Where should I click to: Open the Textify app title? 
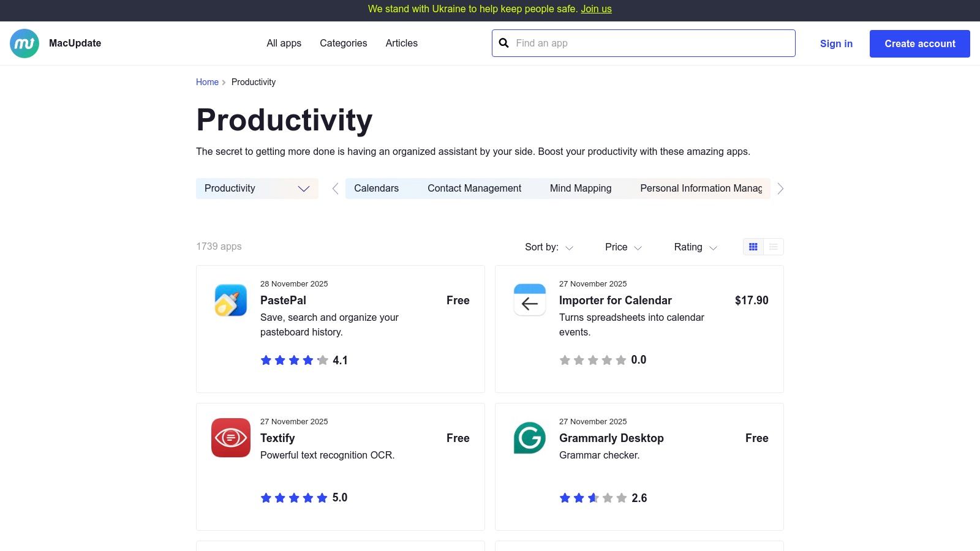[277, 438]
